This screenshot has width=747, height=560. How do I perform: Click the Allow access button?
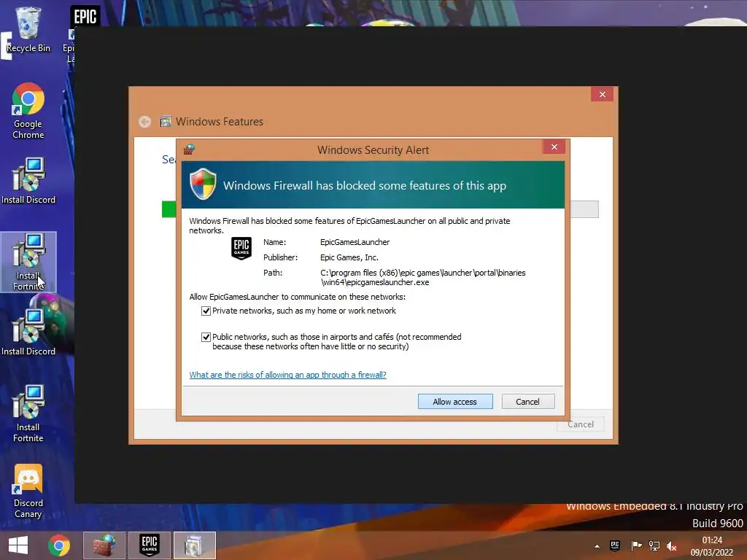[x=455, y=402]
